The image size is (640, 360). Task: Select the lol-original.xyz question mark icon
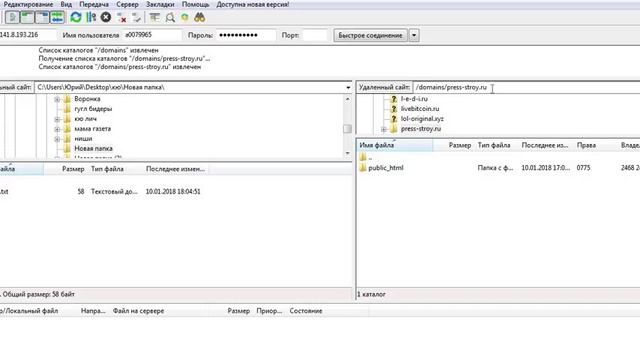coord(394,119)
